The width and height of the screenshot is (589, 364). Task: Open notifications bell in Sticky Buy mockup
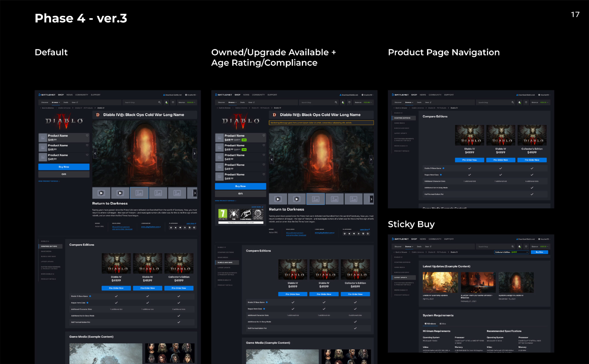click(x=520, y=246)
